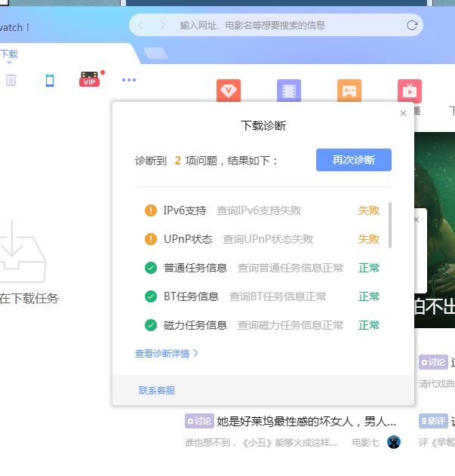Image resolution: width=455 pixels, height=476 pixels.
Task: Select the IPv6支持 failed diagnosis row
Action: click(262, 210)
